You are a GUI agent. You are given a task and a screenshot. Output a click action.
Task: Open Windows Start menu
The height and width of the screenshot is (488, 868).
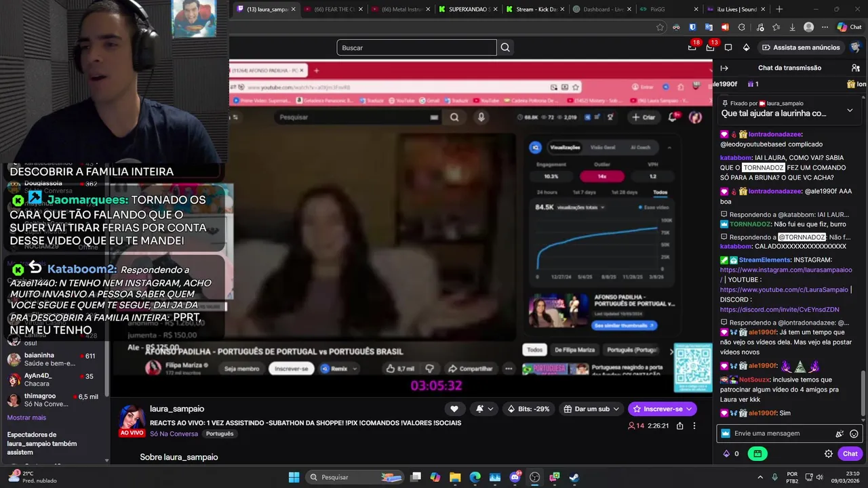click(294, 477)
